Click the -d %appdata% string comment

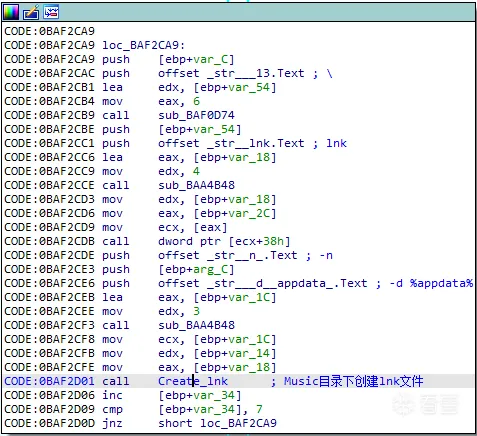[x=431, y=283]
